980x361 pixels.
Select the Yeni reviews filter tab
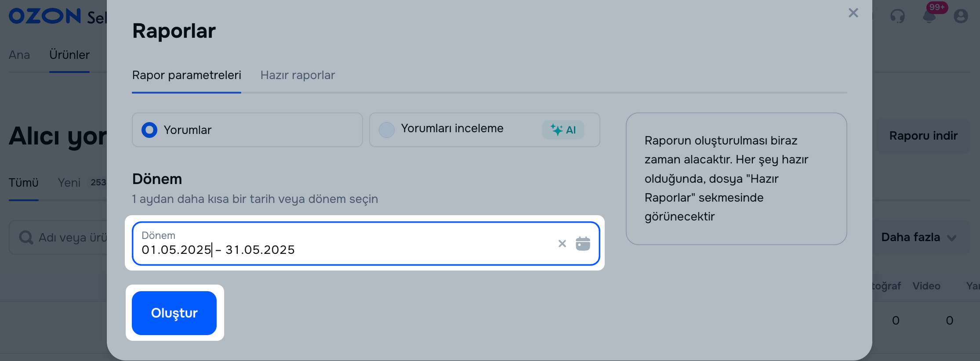69,183
